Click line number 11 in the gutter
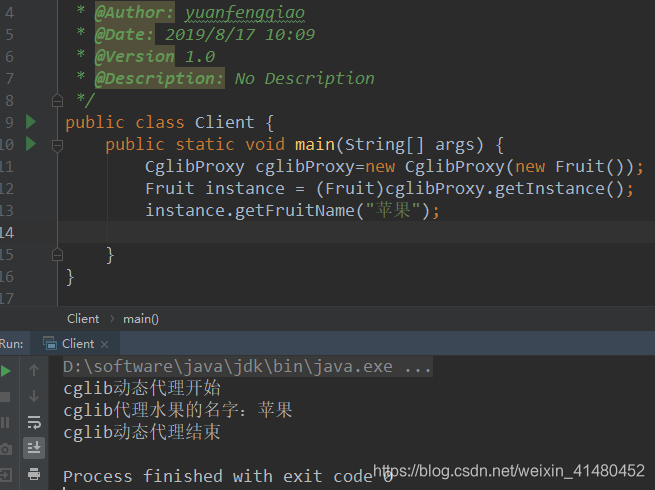655x490 pixels. (x=7, y=167)
